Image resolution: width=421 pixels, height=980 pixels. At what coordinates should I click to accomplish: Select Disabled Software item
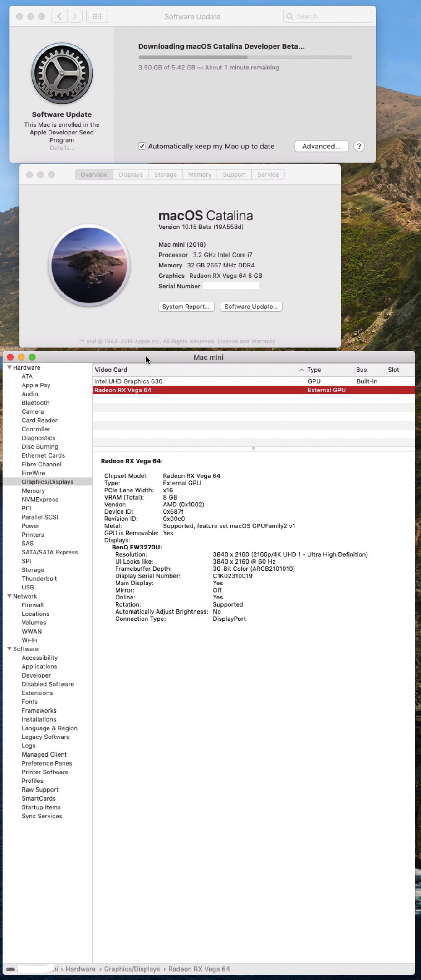coord(48,684)
